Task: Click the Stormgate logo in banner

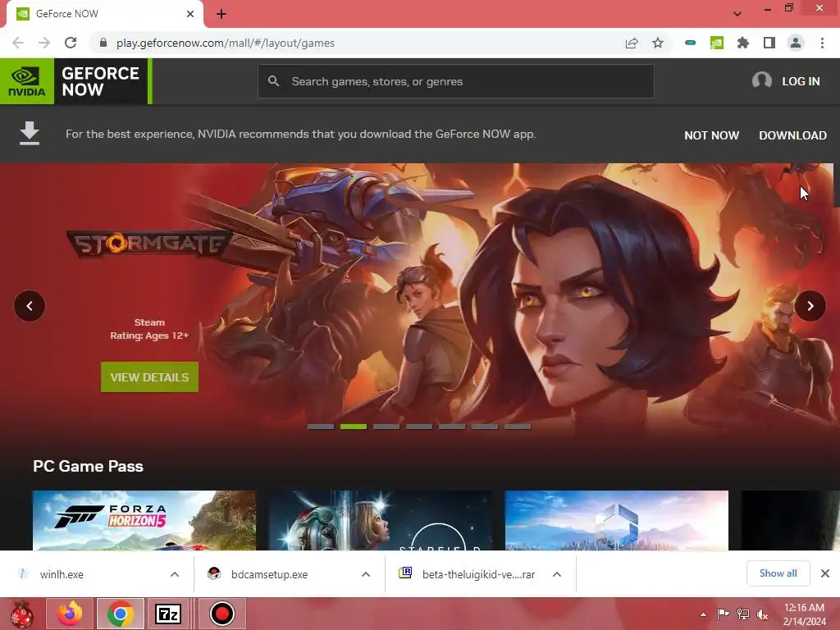Action: tap(149, 244)
